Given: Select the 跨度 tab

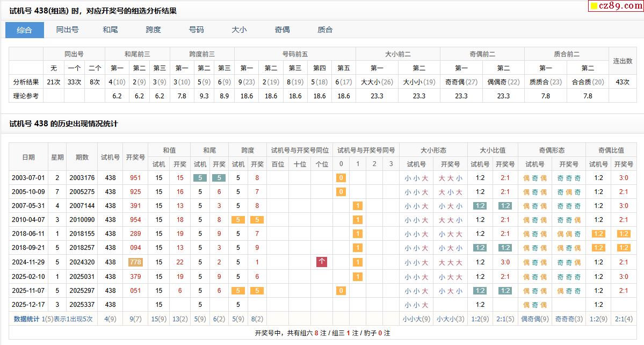Looking at the screenshot, I should (153, 30).
